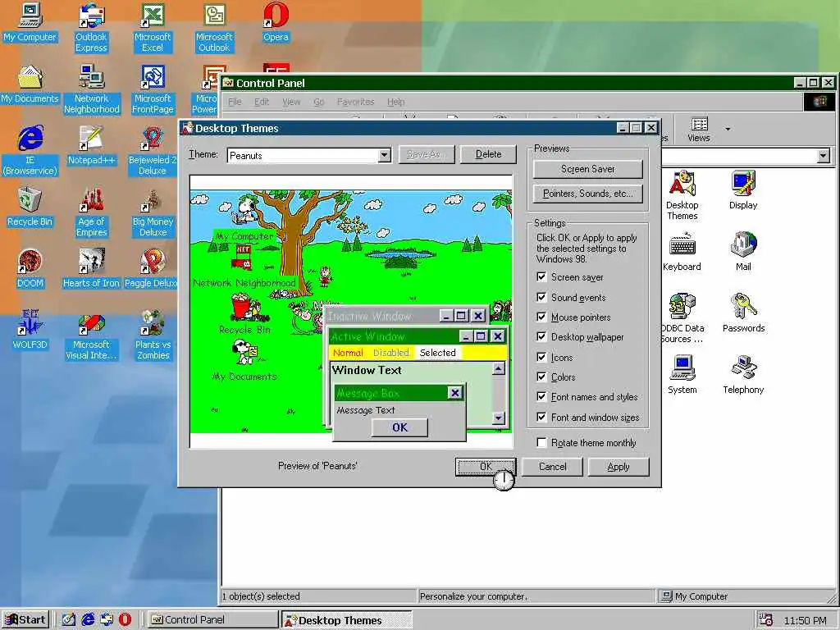This screenshot has height=630, width=840.
Task: Open My Documents folder icon
Action: click(30, 84)
